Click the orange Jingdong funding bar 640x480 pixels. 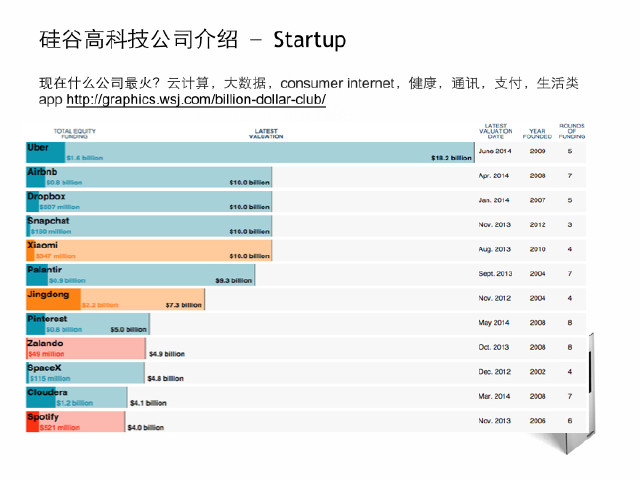click(x=53, y=300)
